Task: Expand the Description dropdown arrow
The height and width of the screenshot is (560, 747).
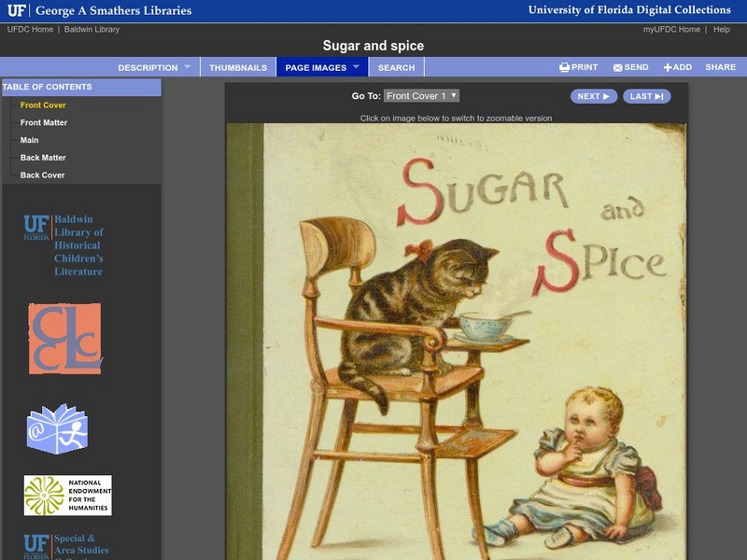Action: pyautogui.click(x=187, y=67)
